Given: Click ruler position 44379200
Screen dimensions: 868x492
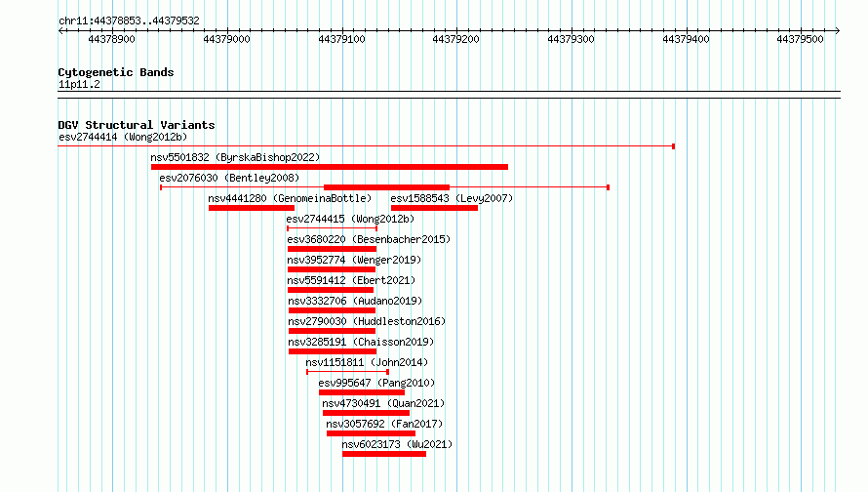Looking at the screenshot, I should click(x=455, y=39).
